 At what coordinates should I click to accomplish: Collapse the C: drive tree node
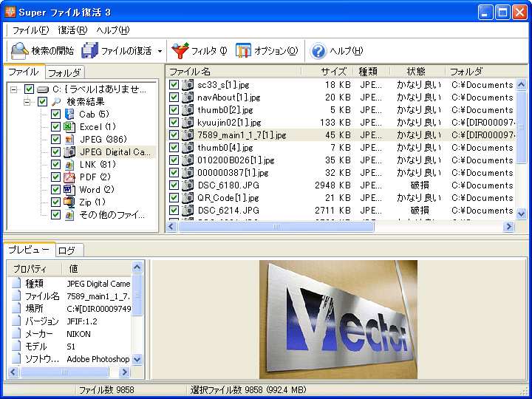[x=14, y=89]
